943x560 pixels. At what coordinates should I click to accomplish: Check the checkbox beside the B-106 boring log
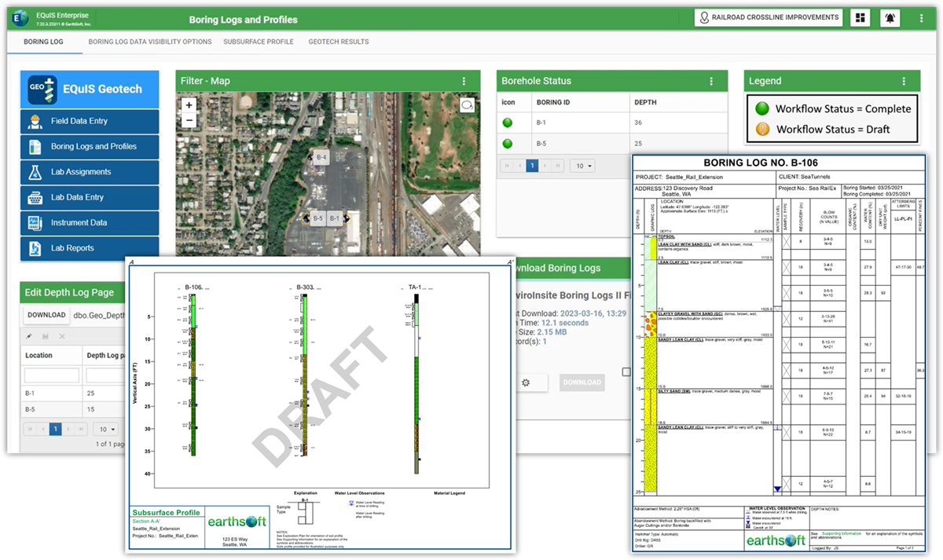tap(626, 372)
